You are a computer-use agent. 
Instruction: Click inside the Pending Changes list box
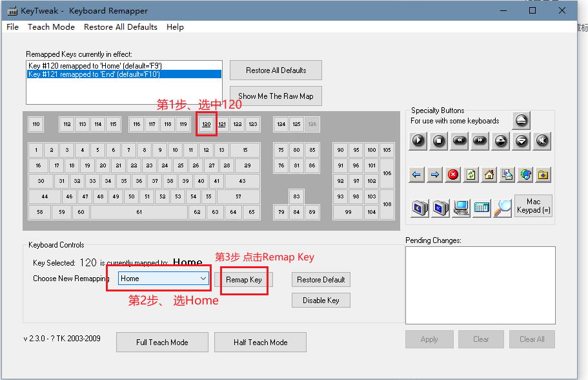tap(480, 286)
